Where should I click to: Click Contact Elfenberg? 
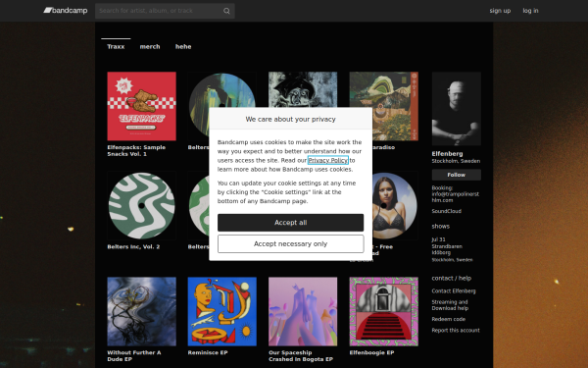click(454, 291)
